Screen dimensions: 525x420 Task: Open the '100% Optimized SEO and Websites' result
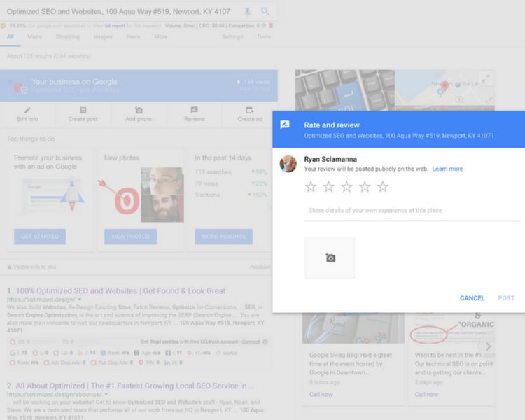[120, 290]
